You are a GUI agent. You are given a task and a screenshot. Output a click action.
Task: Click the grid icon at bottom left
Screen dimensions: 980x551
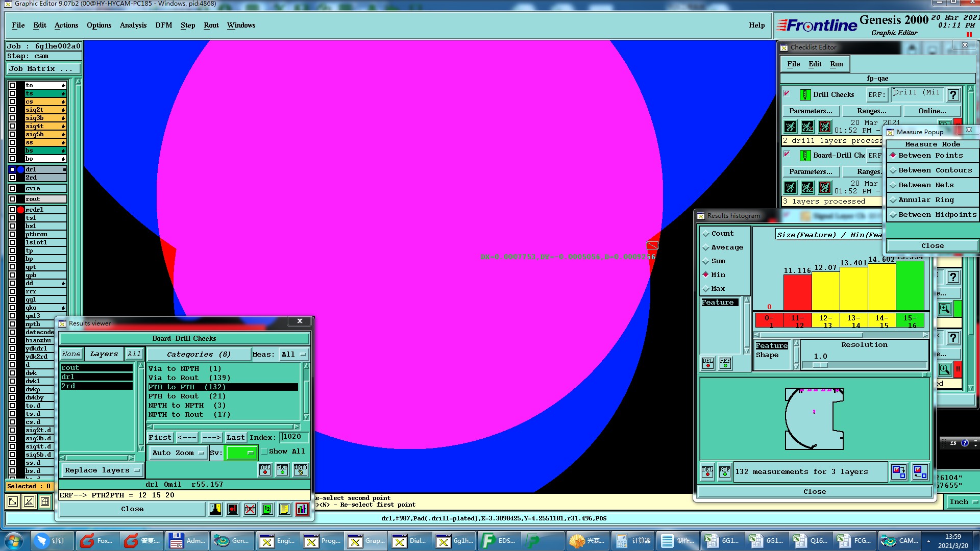(x=45, y=502)
